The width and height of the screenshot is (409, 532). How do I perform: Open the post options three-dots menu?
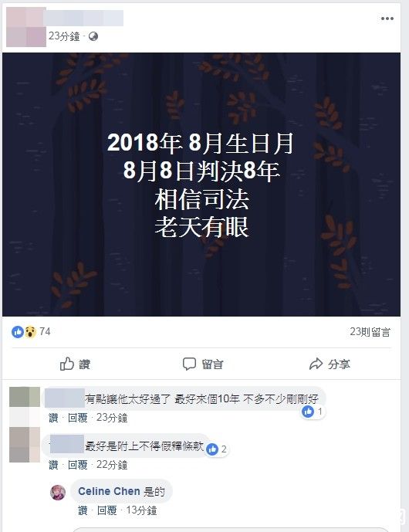[x=387, y=19]
